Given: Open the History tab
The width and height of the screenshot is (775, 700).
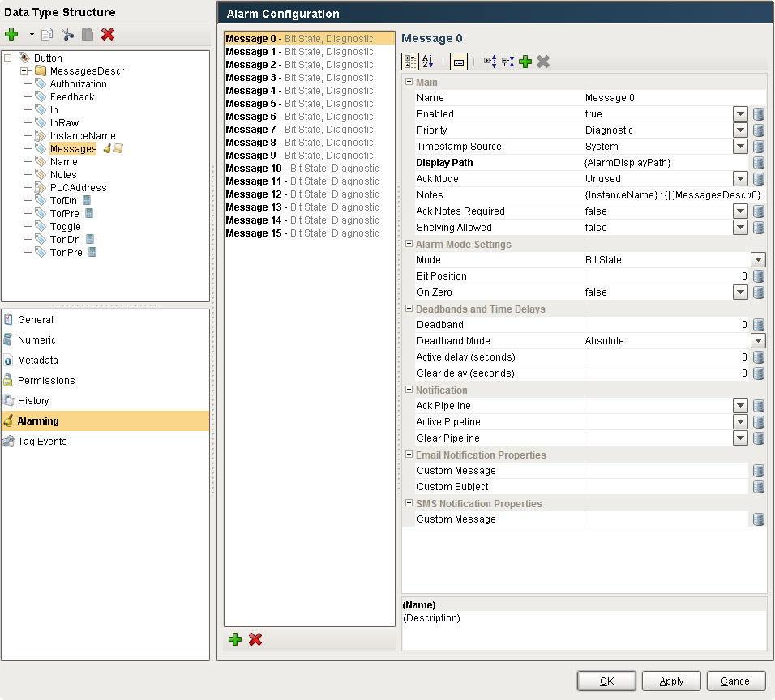Looking at the screenshot, I should tap(33, 401).
